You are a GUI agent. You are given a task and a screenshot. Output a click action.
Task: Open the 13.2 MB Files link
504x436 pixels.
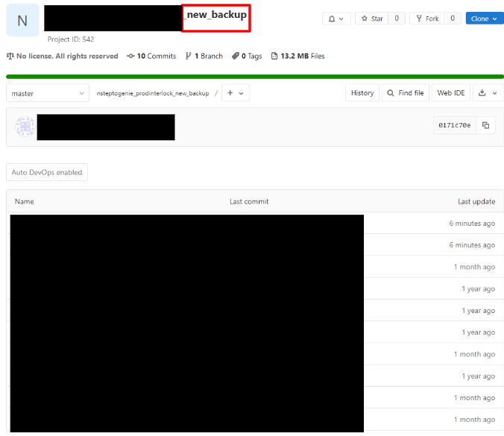tap(298, 56)
